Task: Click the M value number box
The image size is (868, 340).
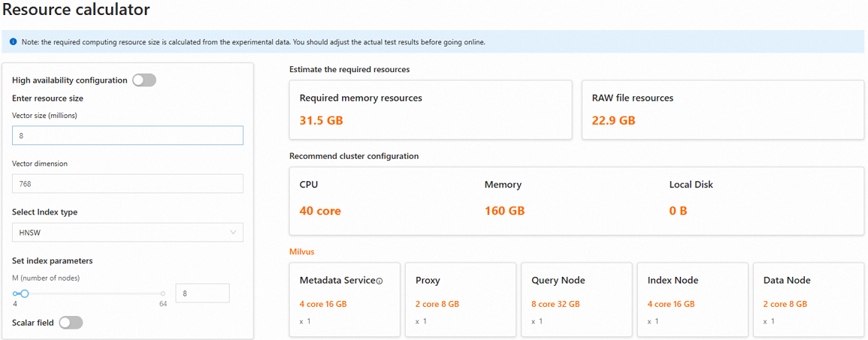Action: click(x=202, y=293)
